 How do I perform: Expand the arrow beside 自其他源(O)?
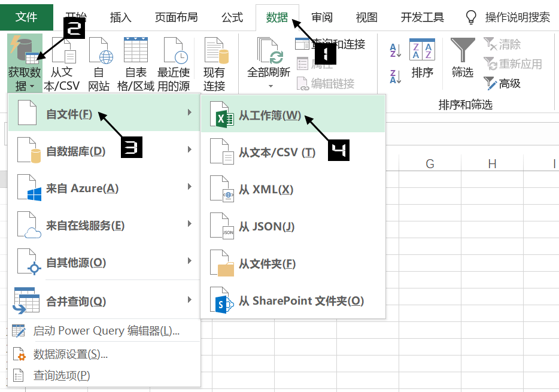[x=190, y=261]
